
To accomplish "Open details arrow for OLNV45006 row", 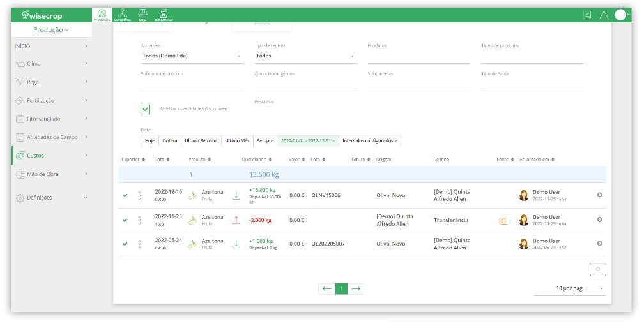I will click(x=600, y=195).
